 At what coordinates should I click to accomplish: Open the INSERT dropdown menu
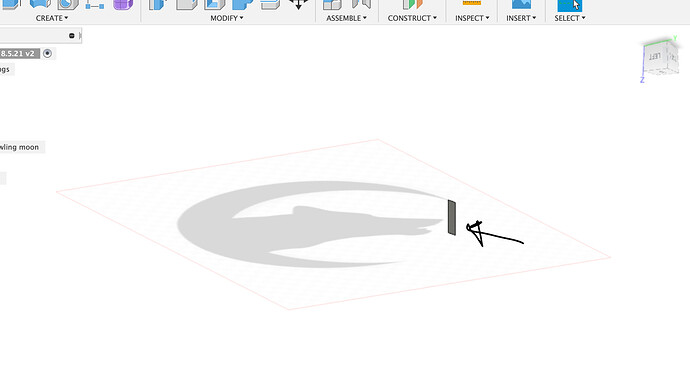521,18
